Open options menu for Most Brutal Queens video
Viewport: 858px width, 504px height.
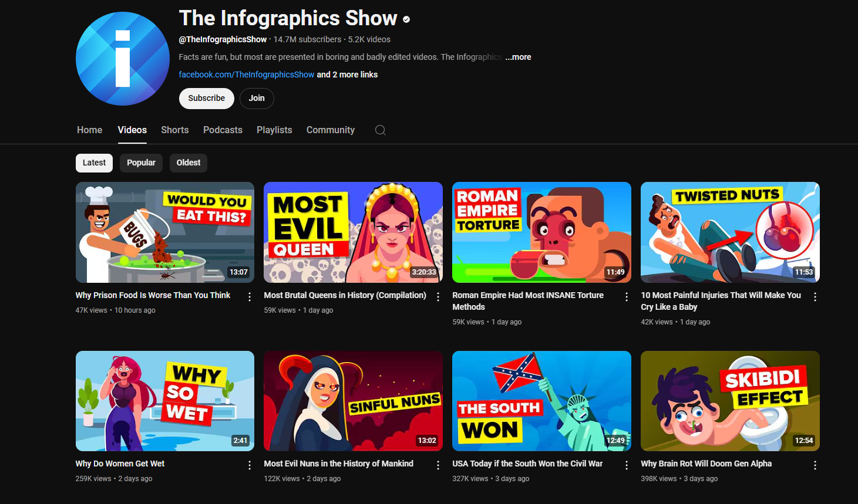point(438,297)
